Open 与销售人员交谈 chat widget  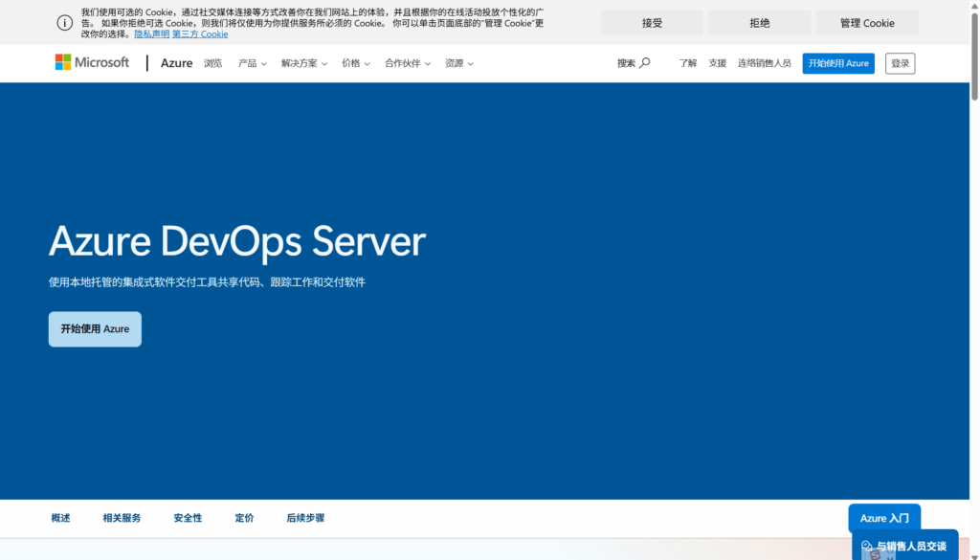[x=905, y=546]
